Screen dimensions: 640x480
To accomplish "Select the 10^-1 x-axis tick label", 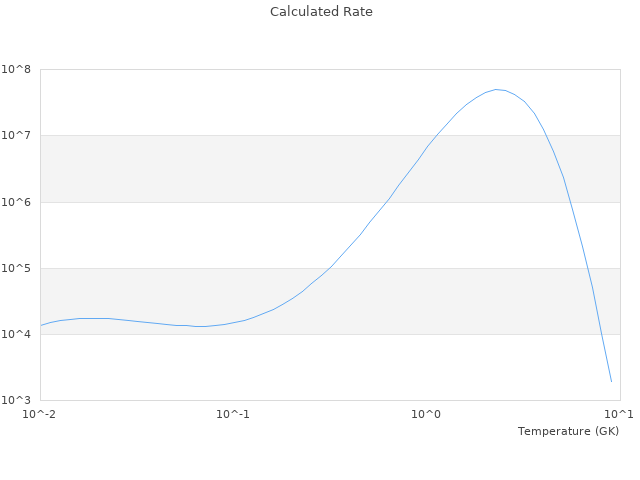I will (x=233, y=414).
